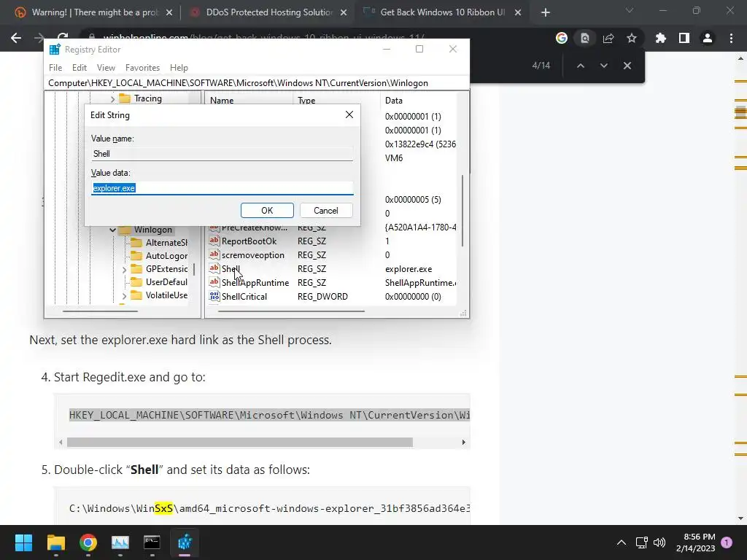Screen dimensions: 747x560
Task: Select AlternateShells key
Action: 166,243
